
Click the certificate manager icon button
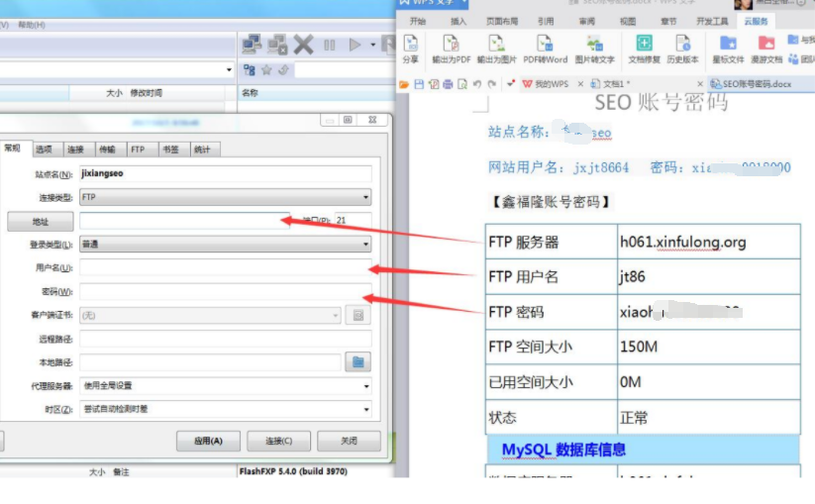pyautogui.click(x=358, y=315)
